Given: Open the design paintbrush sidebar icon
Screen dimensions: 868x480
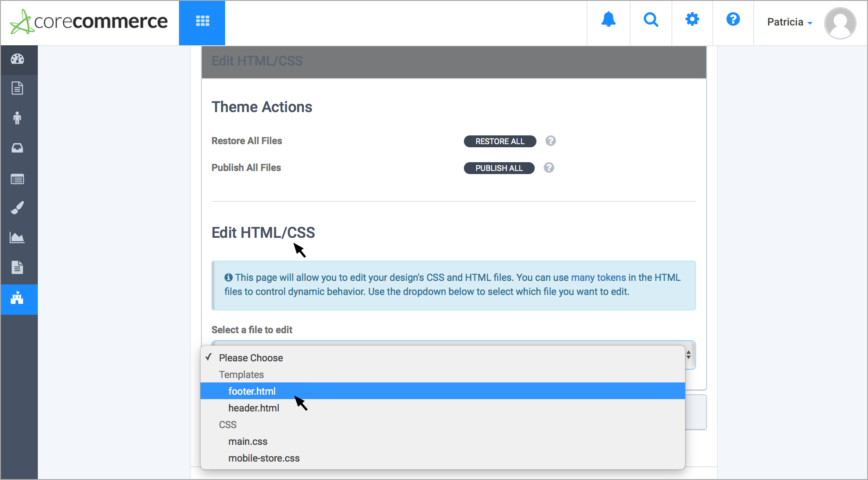Looking at the screenshot, I should 18,207.
